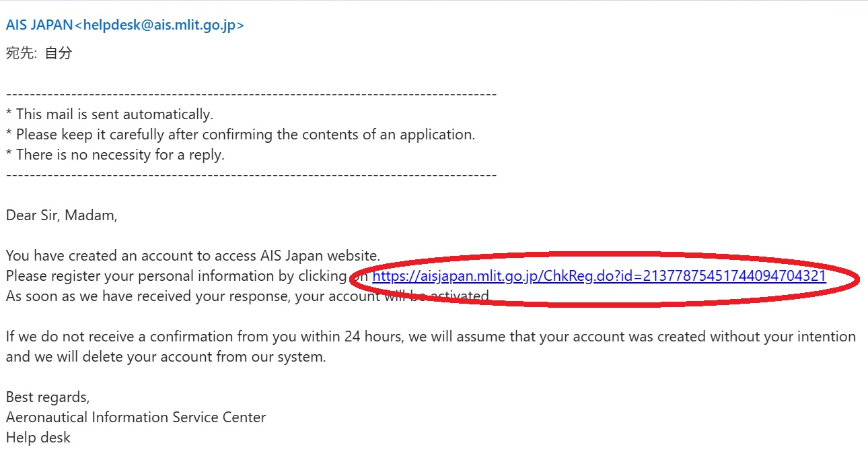The image size is (868, 466).
Task: Click the sentence 'You have created an account to access AIS Japan website.'
Action: coord(193,256)
